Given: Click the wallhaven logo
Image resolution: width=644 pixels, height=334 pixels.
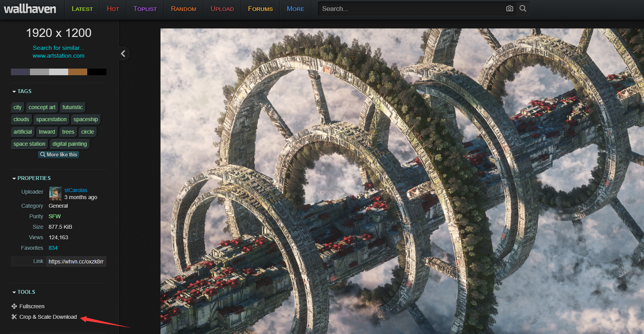Looking at the screenshot, I should point(30,9).
